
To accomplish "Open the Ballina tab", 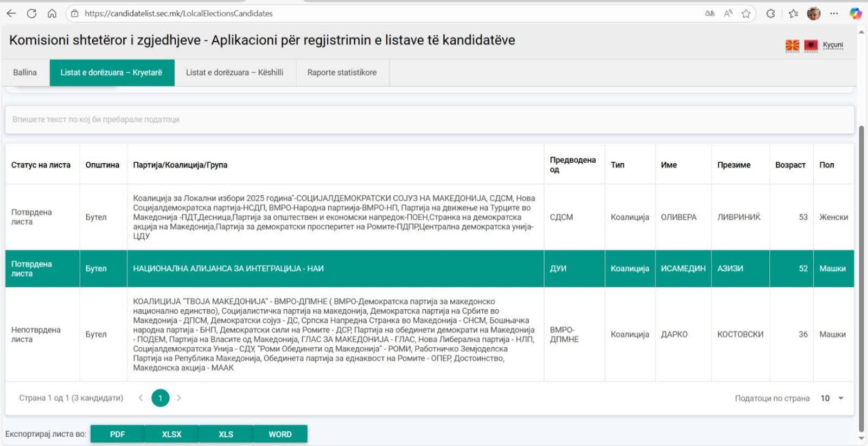I will [25, 73].
